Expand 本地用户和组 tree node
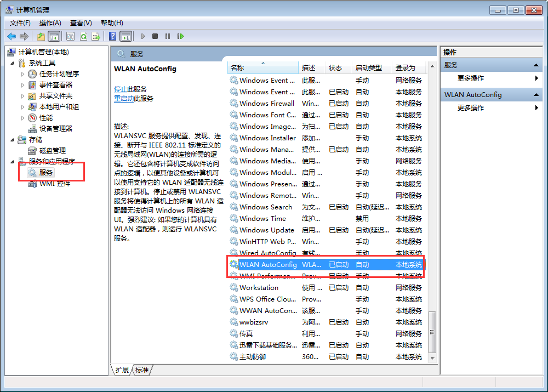 tap(22, 107)
